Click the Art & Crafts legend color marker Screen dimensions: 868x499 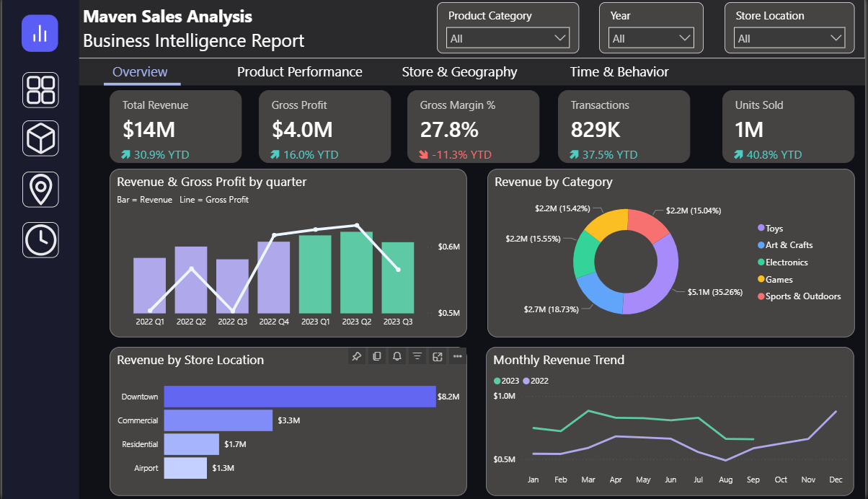761,245
